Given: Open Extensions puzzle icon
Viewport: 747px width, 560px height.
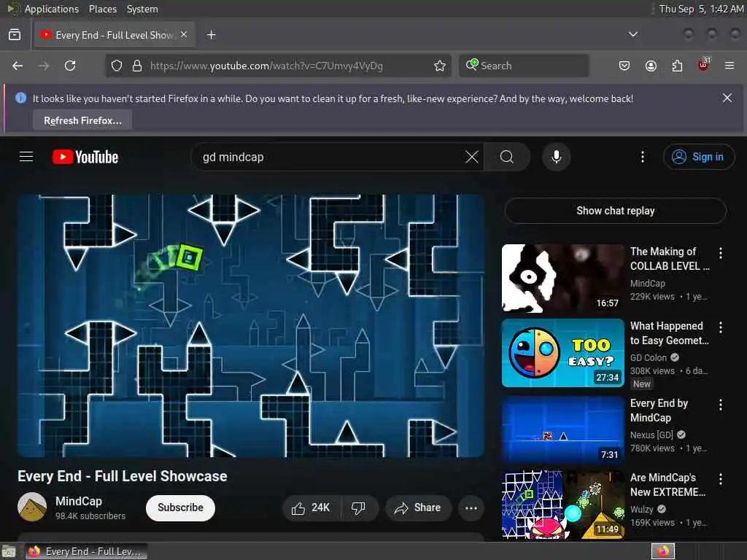Looking at the screenshot, I should (x=677, y=66).
